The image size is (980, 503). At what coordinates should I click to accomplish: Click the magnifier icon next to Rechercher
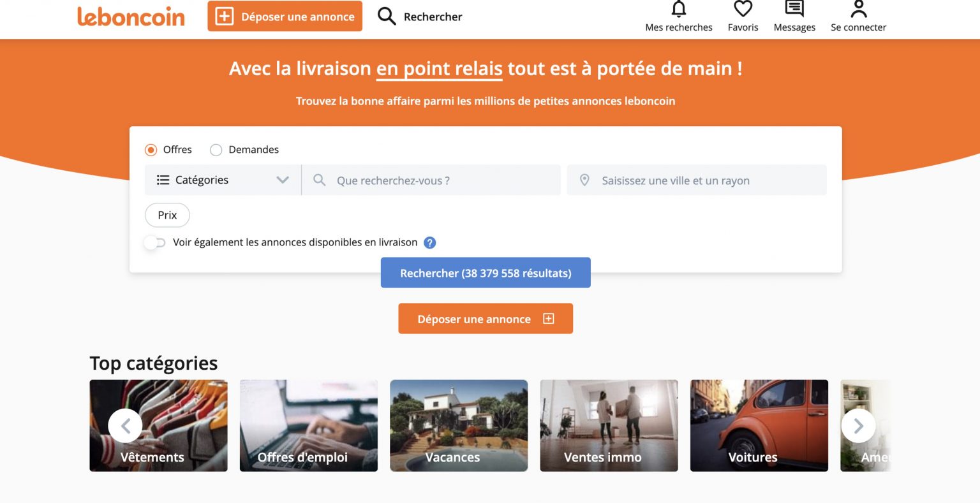point(387,17)
